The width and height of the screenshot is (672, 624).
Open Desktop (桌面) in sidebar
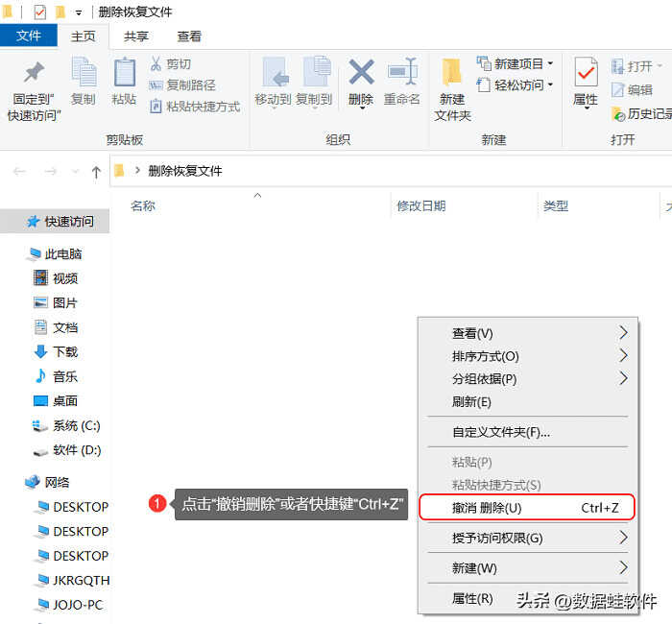click(56, 400)
